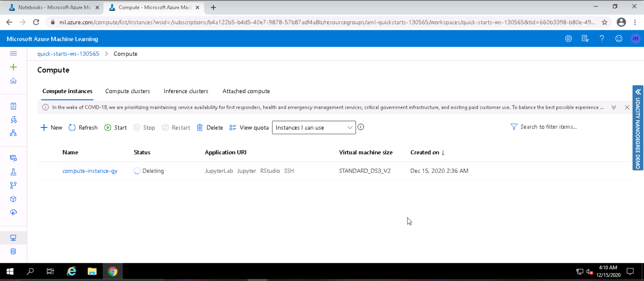Sort by Created on column

coord(427,152)
